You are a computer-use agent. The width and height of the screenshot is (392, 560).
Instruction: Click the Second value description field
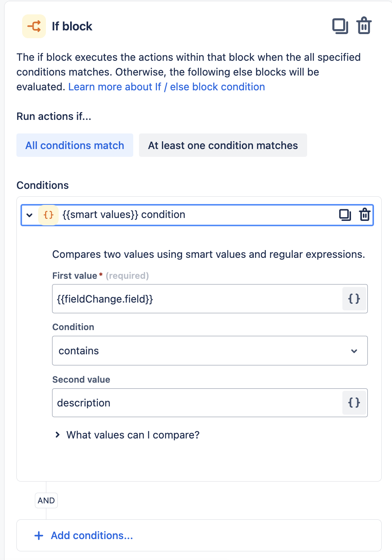[197, 403]
